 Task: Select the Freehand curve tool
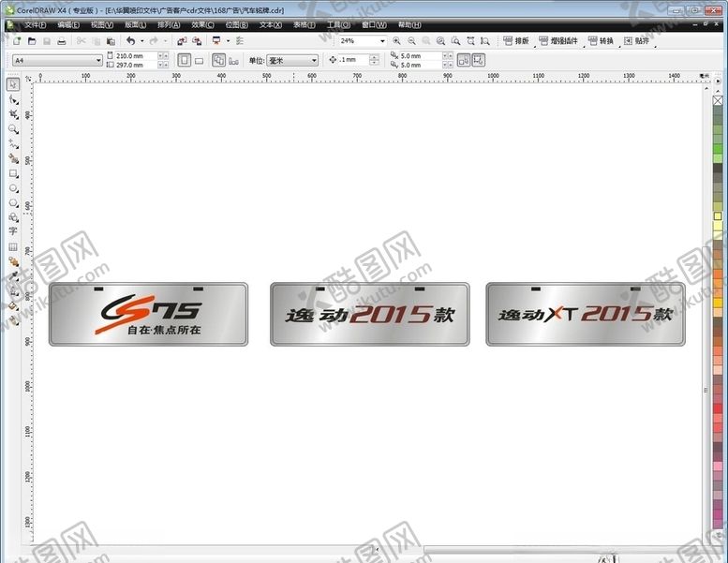click(13, 144)
